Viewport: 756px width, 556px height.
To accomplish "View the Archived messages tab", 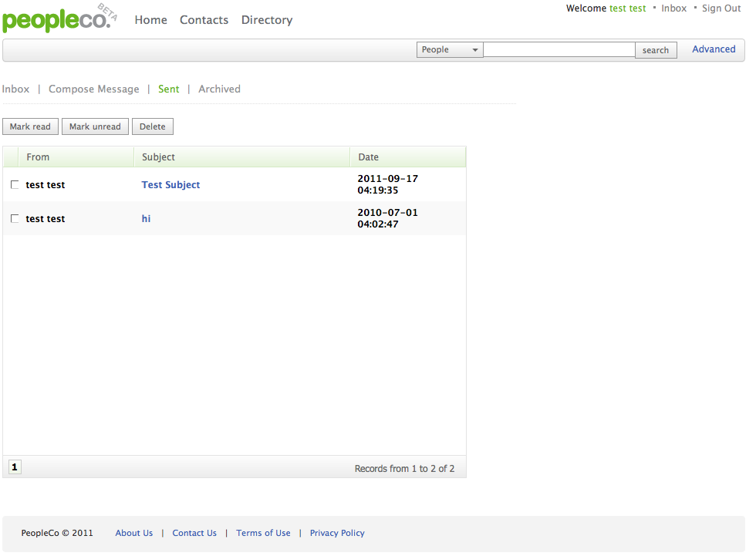I will 219,89.
